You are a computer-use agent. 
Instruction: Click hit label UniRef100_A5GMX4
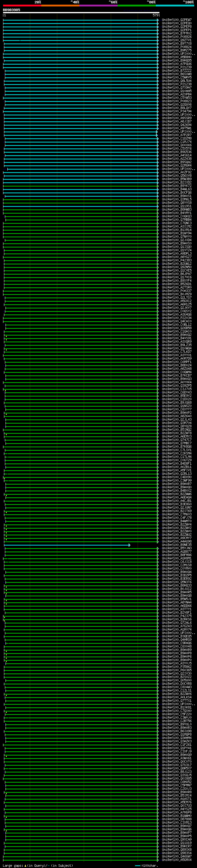point(177,860)
